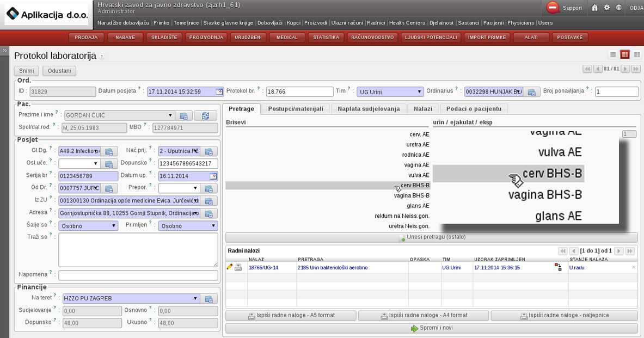
Task: Go to next record beside 81/81
Action: coord(625,69)
